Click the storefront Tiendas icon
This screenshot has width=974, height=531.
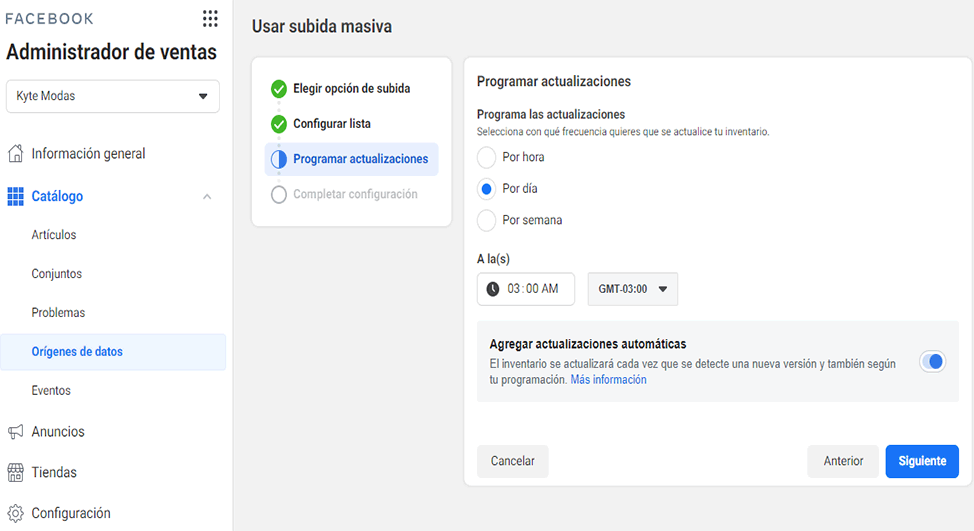(x=16, y=473)
